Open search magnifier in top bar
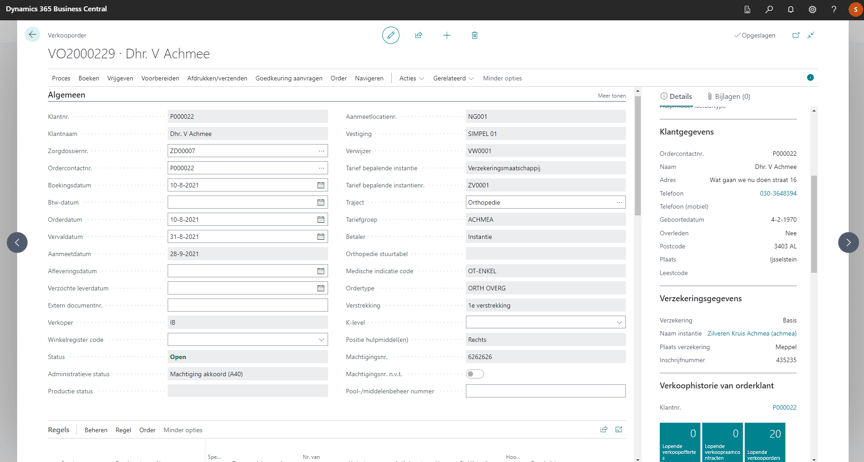The height and width of the screenshot is (462, 864). click(x=769, y=9)
